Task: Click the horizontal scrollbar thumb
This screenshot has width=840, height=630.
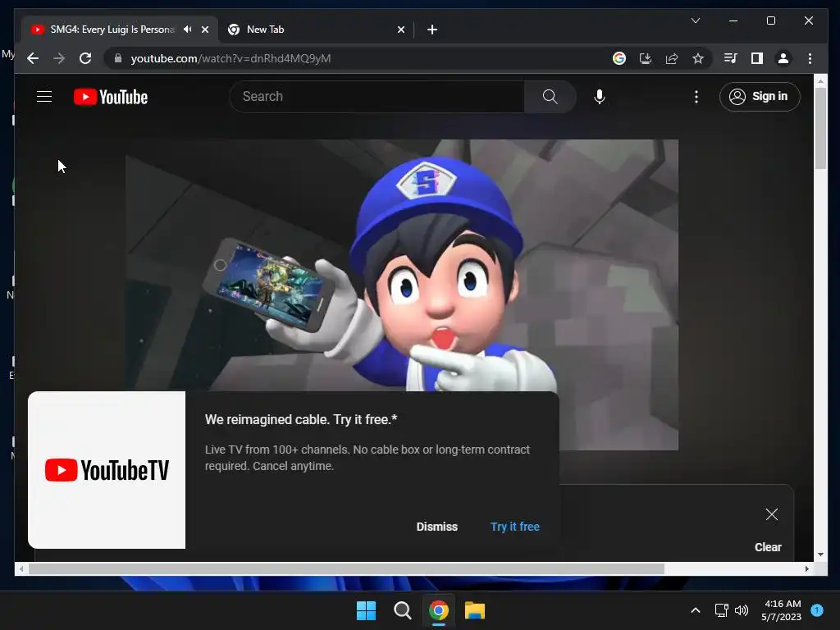Action: coord(346,569)
